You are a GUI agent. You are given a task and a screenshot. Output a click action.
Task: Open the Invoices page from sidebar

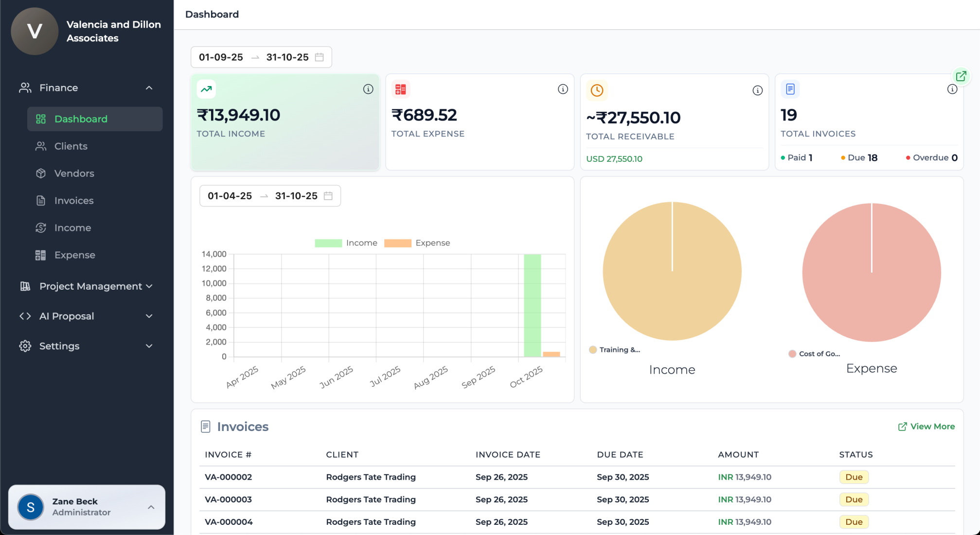(x=41, y=200)
